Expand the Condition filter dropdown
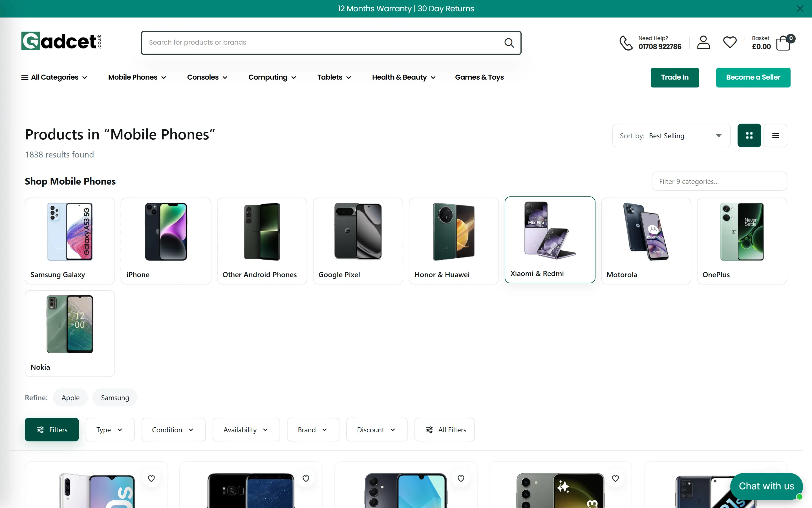Image resolution: width=812 pixels, height=508 pixels. (173, 429)
